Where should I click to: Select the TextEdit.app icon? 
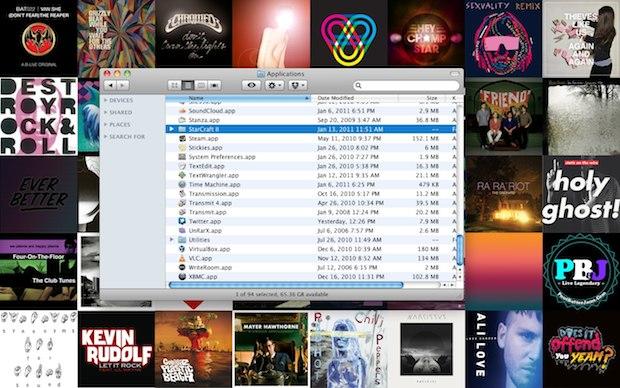(182, 166)
